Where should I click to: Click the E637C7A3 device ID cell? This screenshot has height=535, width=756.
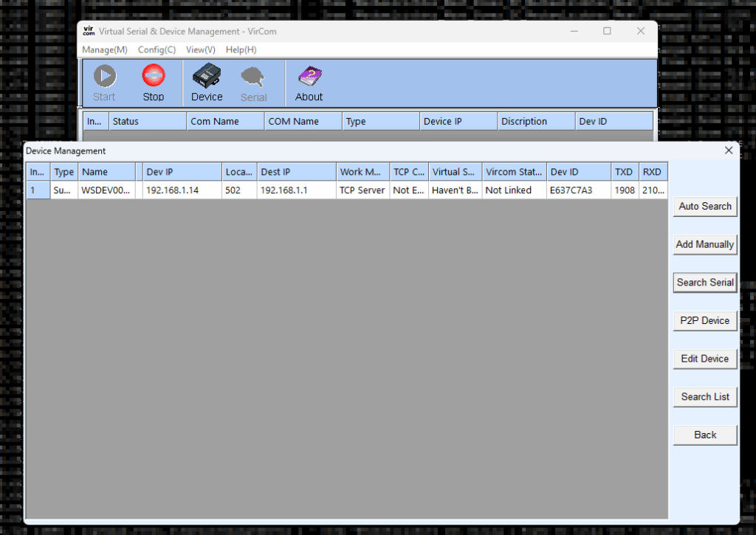click(x=579, y=190)
